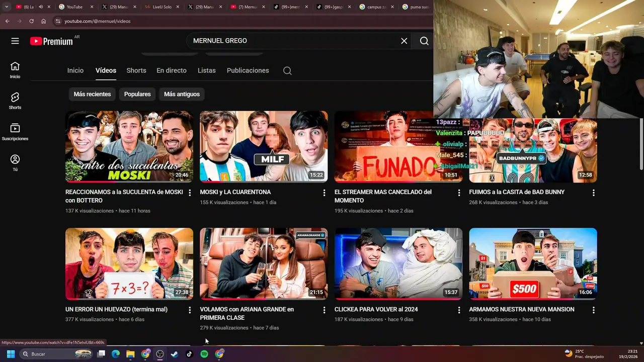
Task: Expand the browser tab search dropdown
Action: 6,7
